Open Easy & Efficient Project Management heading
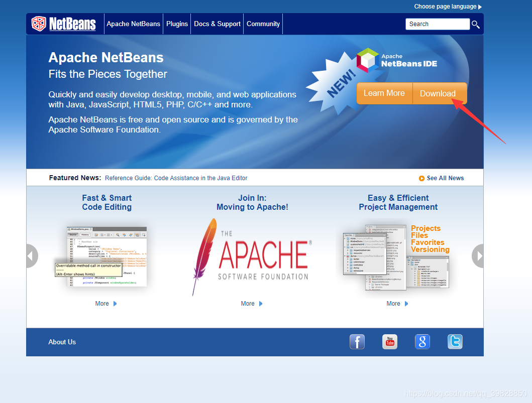532x403 pixels. pos(398,202)
